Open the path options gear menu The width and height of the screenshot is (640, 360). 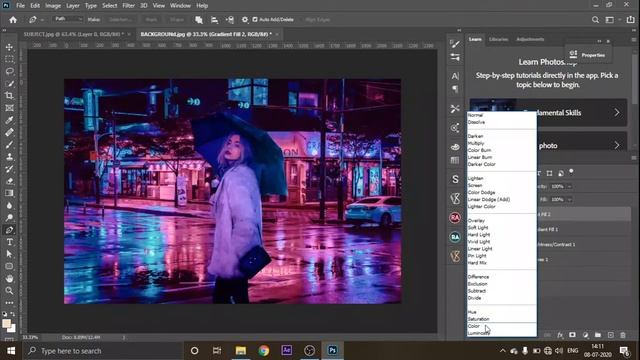244,20
